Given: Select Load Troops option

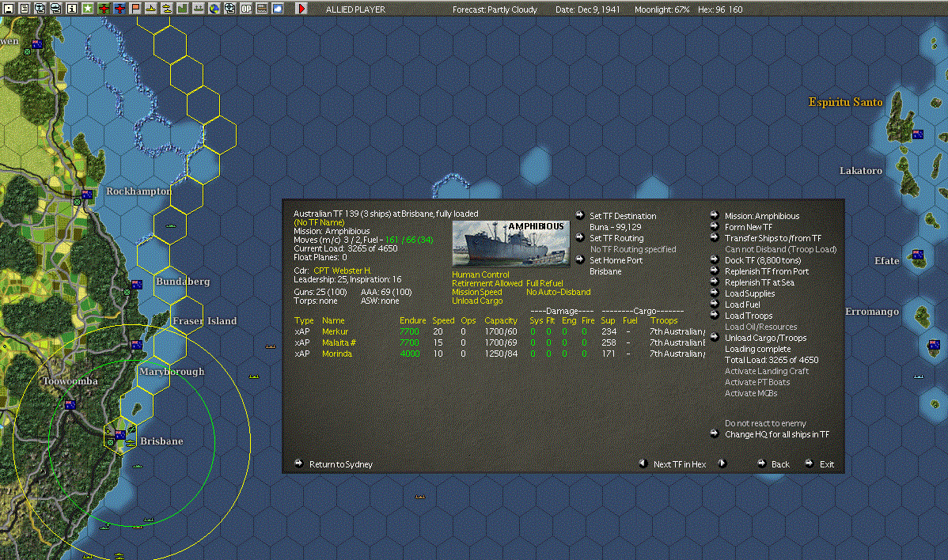Looking at the screenshot, I should point(749,316).
